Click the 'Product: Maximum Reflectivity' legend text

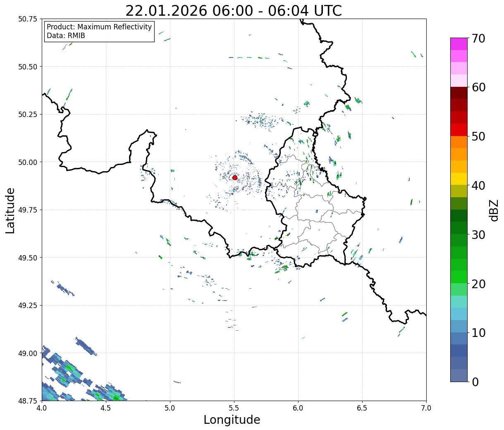pos(99,27)
